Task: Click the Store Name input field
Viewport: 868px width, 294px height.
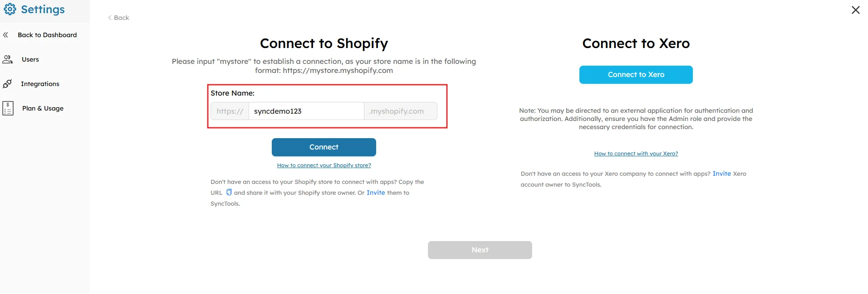Action: pos(306,111)
